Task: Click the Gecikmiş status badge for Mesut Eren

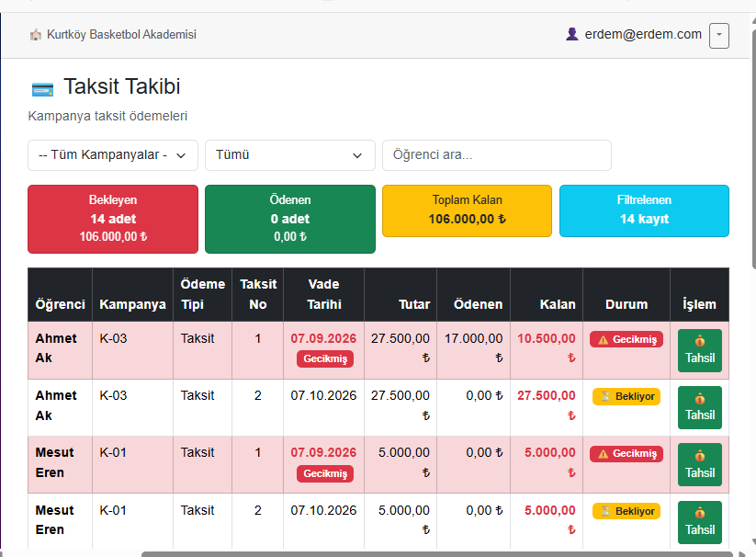Action: click(x=626, y=454)
